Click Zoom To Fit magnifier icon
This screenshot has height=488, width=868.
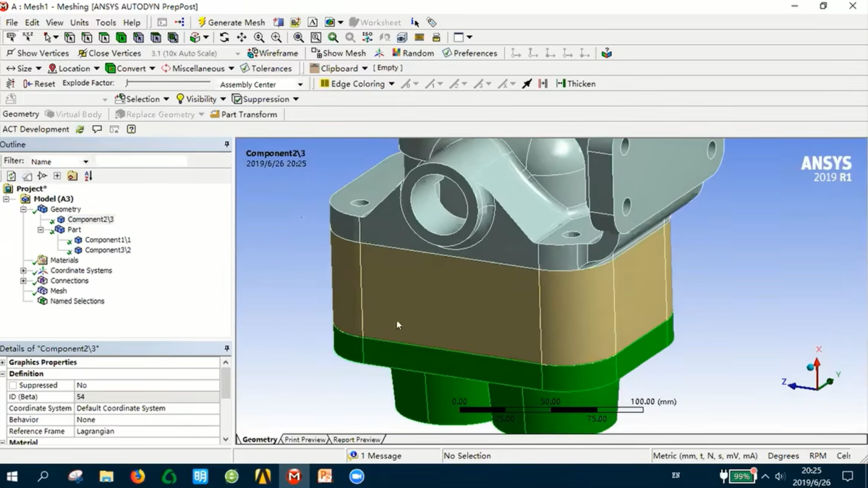pos(299,38)
